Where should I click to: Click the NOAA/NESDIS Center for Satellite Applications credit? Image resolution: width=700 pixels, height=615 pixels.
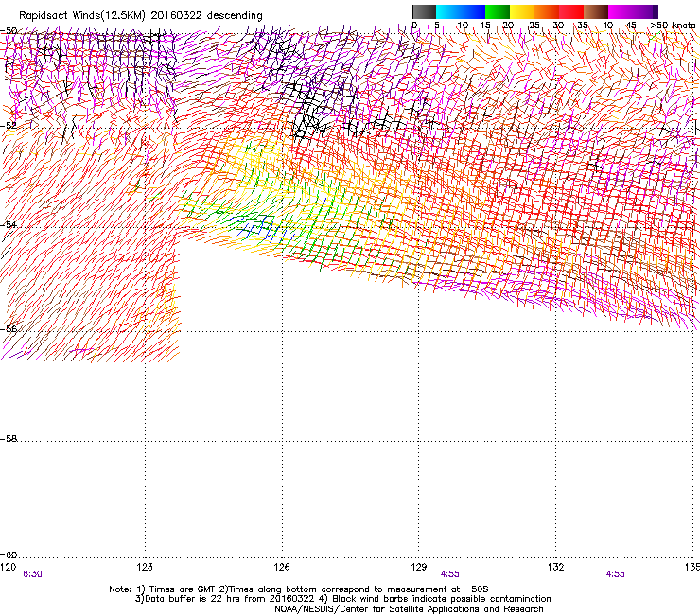(409, 609)
